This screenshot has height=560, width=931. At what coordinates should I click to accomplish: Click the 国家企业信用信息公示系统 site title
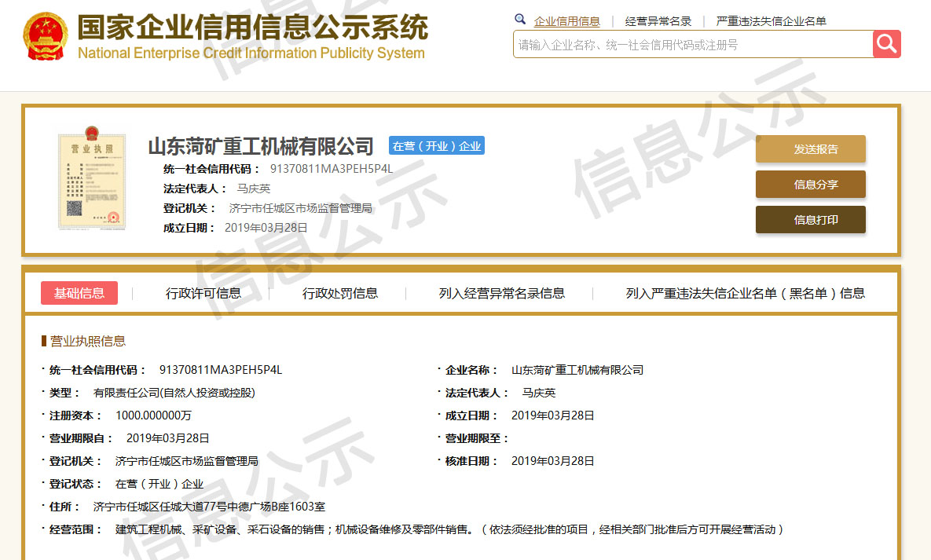click(x=251, y=28)
